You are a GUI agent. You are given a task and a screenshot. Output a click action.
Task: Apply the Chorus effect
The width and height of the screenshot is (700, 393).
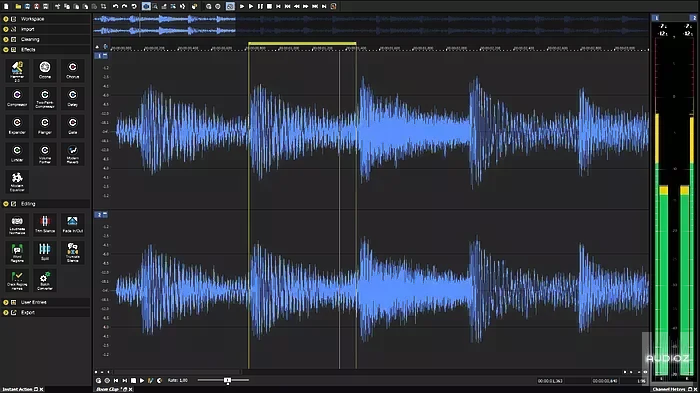(72, 70)
